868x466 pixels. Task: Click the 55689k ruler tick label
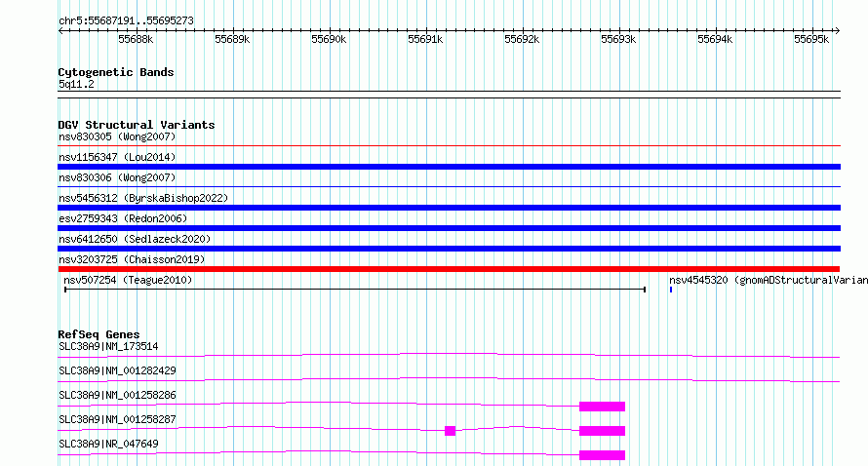(232, 39)
